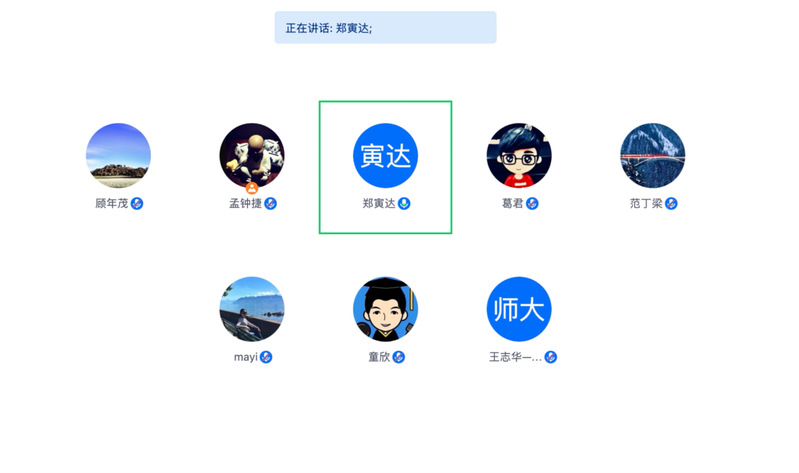This screenshot has width=799, height=473.
Task: Select mayi's seaside avatar photo
Action: (x=252, y=309)
